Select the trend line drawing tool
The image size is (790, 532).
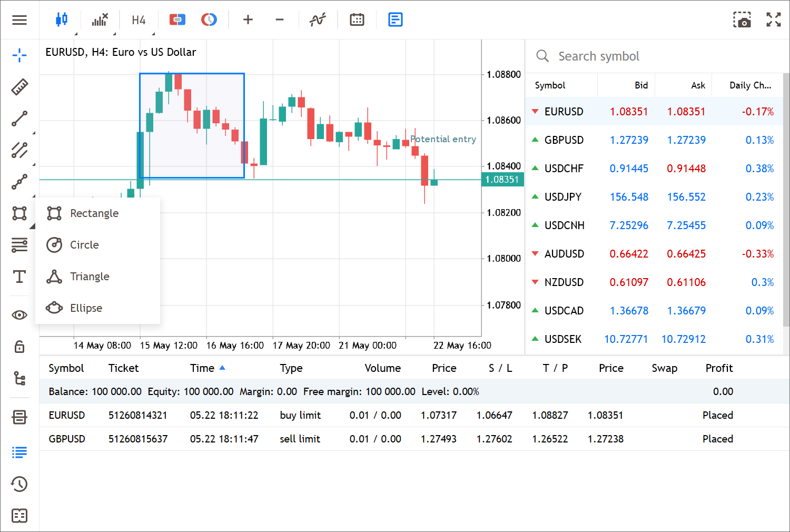click(x=19, y=119)
